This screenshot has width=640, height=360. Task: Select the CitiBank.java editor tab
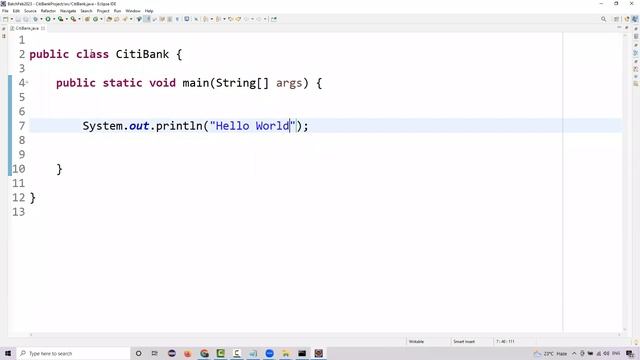tap(27, 28)
